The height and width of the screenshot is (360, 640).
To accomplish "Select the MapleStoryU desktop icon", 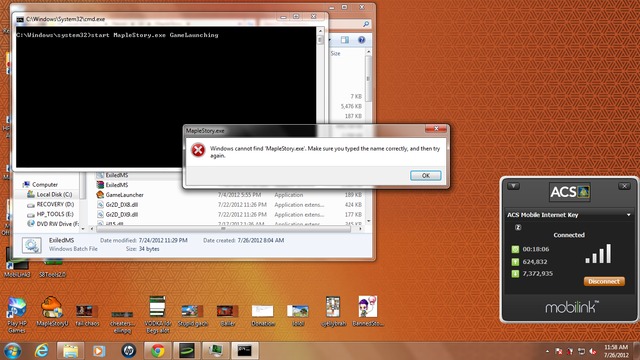I will pyautogui.click(x=52, y=311).
